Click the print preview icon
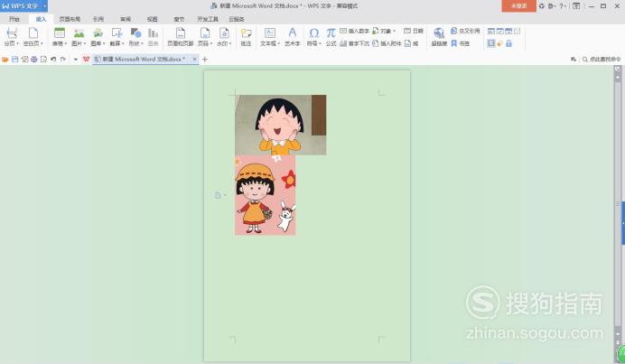This screenshot has height=364, width=625. tap(44, 60)
